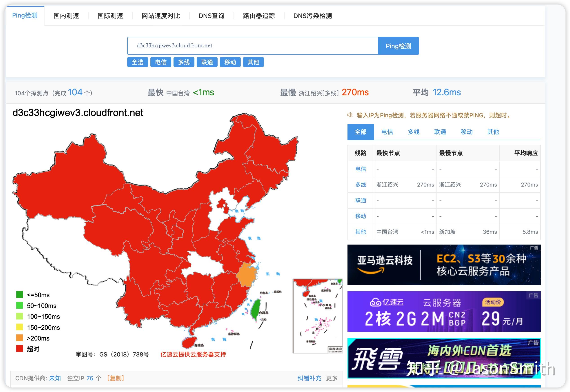Click the 150~200ms yellow legend swatch
The width and height of the screenshot is (570, 392).
coord(19,327)
